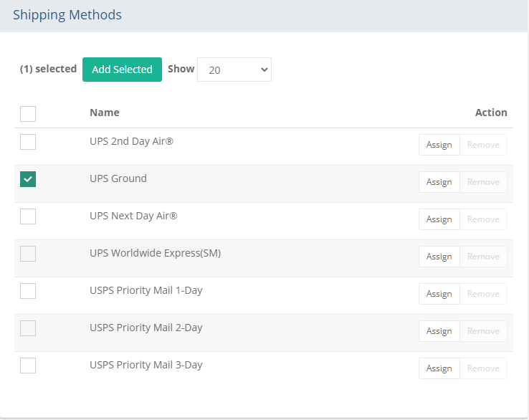This screenshot has width=529, height=420.
Task: Click the Action column header
Action: pos(491,113)
